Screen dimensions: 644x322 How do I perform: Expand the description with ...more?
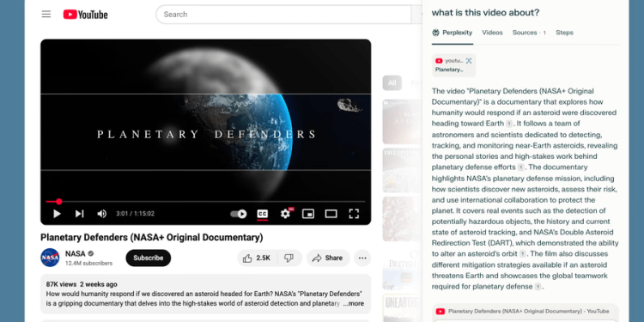(354, 304)
